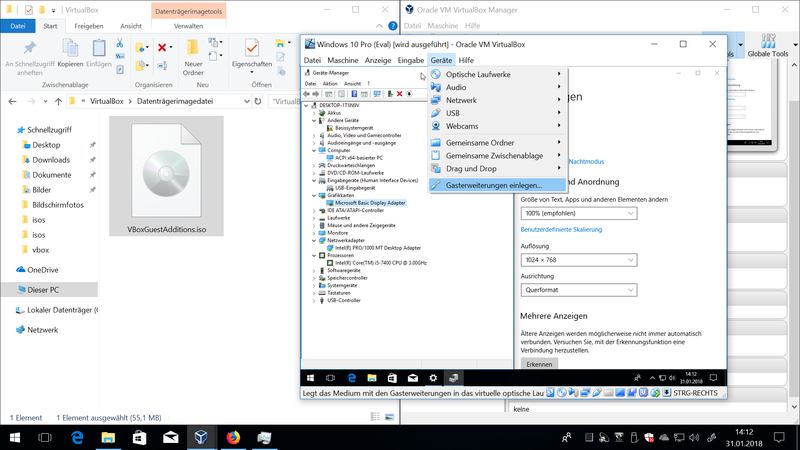Open the scaling 100% (empfohlen) dropdown
Screen dimensions: 800x450
pos(579,213)
